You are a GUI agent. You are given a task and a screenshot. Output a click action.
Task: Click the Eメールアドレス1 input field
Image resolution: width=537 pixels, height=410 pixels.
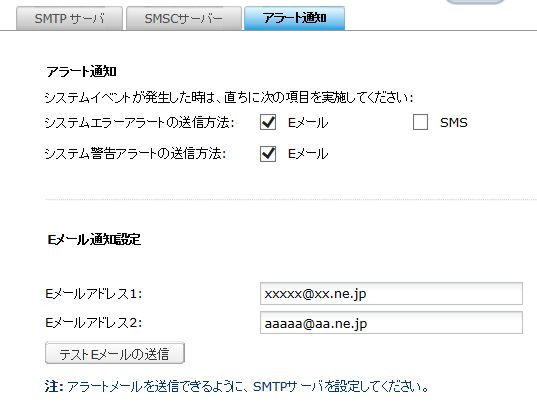pyautogui.click(x=391, y=294)
